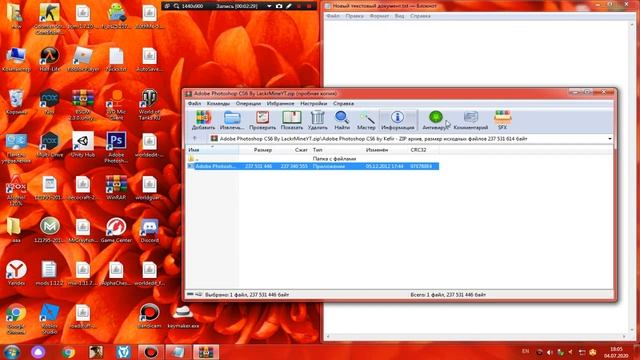The height and width of the screenshot is (360, 640).
Task: Click the Комментарий (Comment) toolbar icon
Action: [471, 120]
